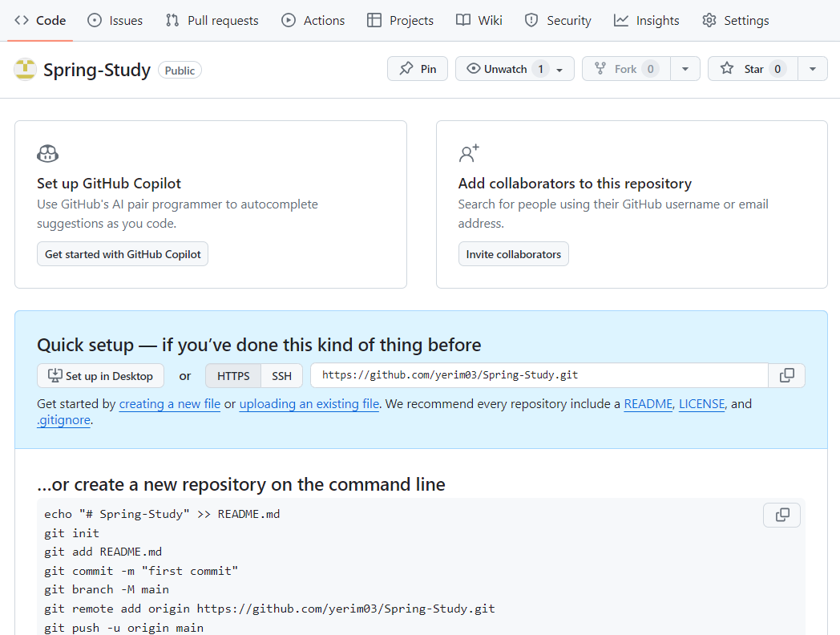Viewport: 840px width, 635px height.
Task: Click 'Add collaborators to this repository' heading
Action: [575, 184]
